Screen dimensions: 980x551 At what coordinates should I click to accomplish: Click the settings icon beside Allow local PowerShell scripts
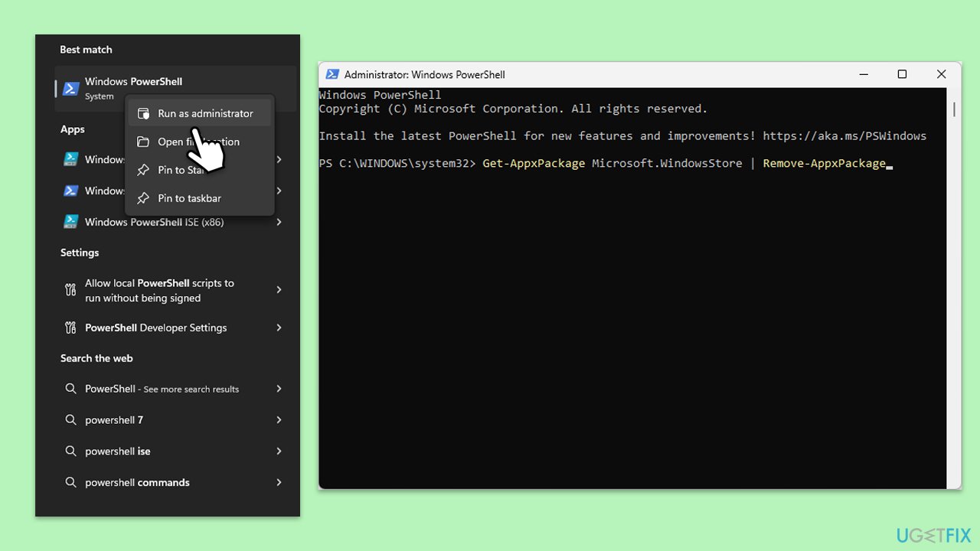(x=70, y=290)
